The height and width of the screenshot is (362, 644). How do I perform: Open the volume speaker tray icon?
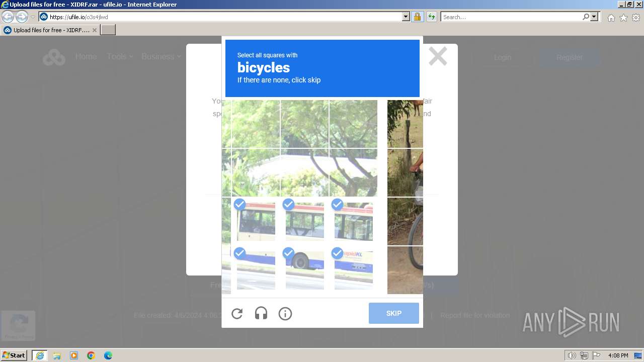click(x=572, y=355)
